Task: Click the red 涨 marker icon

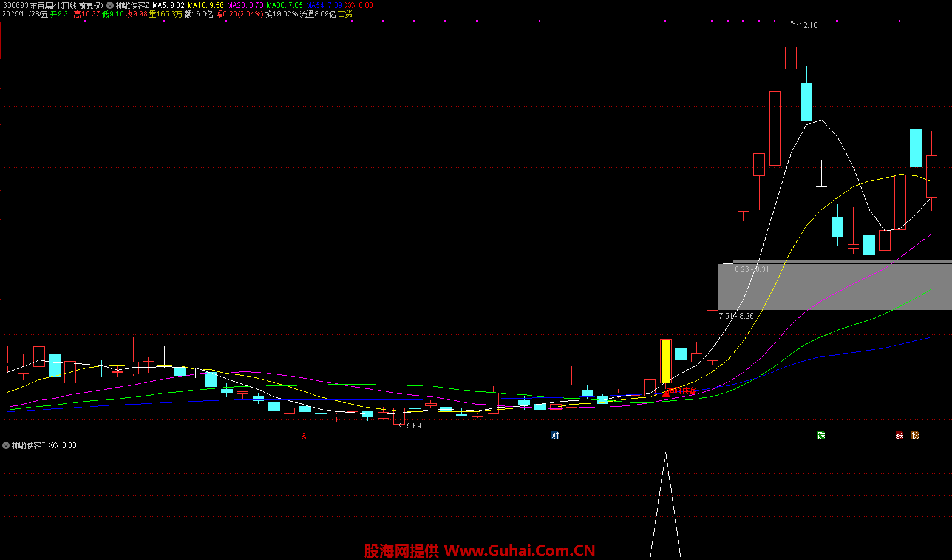Action: tap(899, 435)
